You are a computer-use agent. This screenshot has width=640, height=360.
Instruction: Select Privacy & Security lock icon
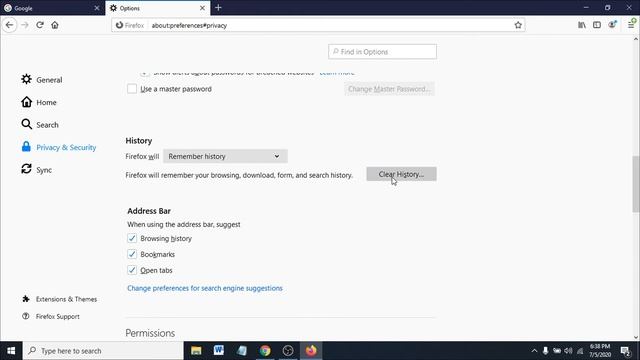[26, 147]
